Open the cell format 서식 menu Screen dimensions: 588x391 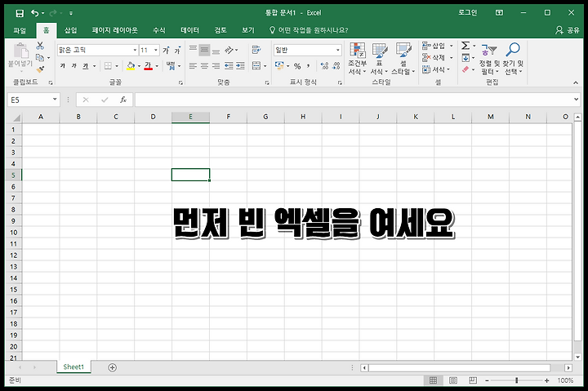coord(436,69)
